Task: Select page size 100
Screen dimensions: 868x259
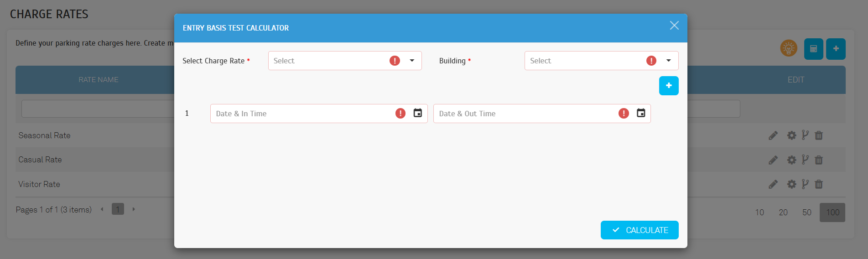Action: (832, 212)
